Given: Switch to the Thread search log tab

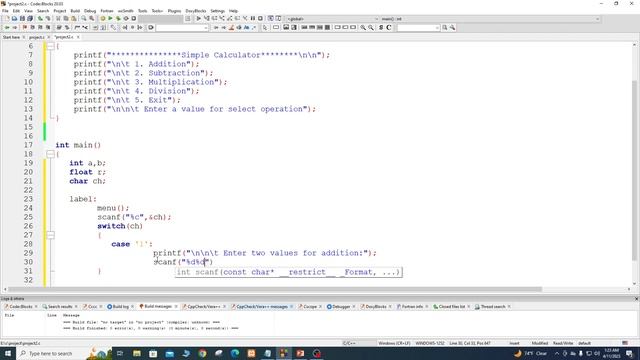Looking at the screenshot, I should coord(492,307).
